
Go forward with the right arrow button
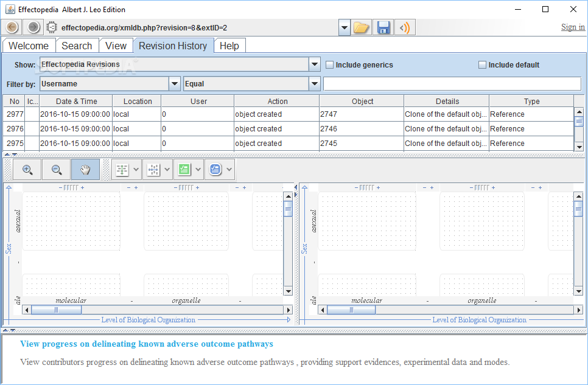(33, 27)
